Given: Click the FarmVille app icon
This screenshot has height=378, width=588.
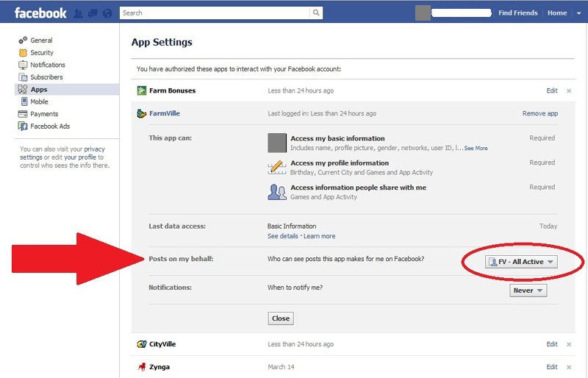Looking at the screenshot, I should (x=141, y=113).
